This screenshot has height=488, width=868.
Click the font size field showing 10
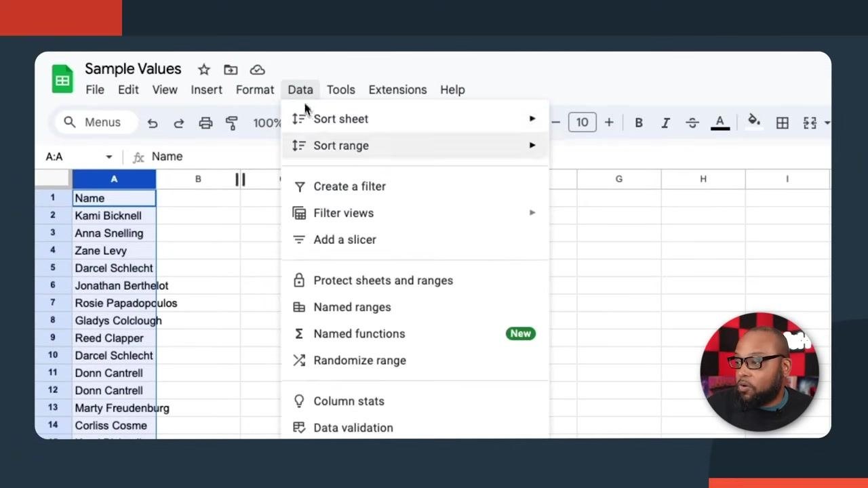coord(583,123)
